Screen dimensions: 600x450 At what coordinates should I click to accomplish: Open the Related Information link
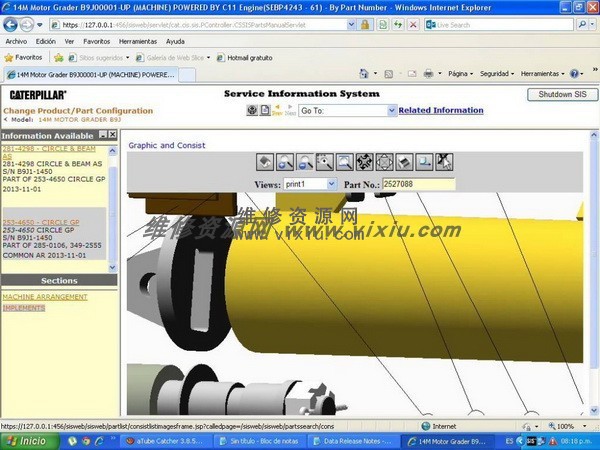point(440,111)
